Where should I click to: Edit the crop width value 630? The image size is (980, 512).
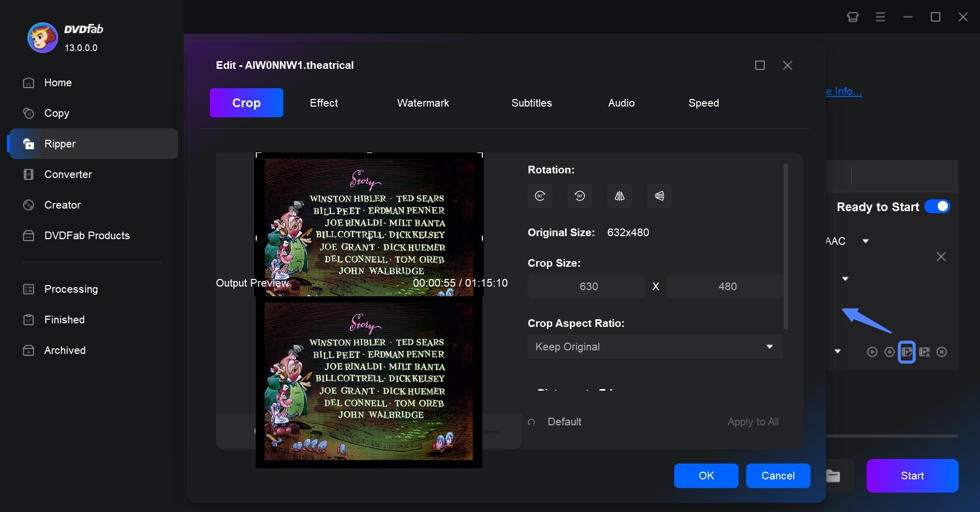pos(586,286)
